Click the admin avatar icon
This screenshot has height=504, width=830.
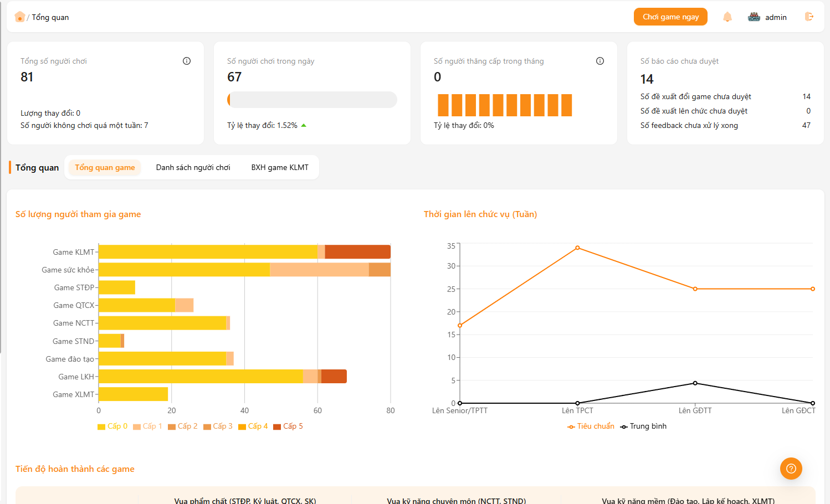[x=754, y=17]
